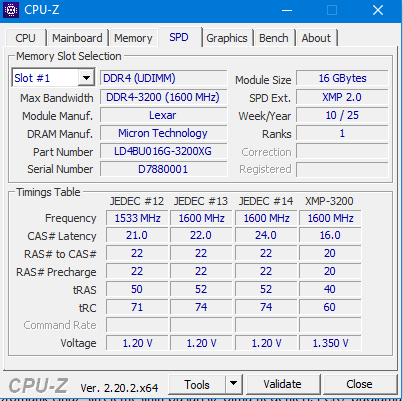Switch to the Mainboard tab
This screenshot has height=401, width=403.
(x=77, y=38)
